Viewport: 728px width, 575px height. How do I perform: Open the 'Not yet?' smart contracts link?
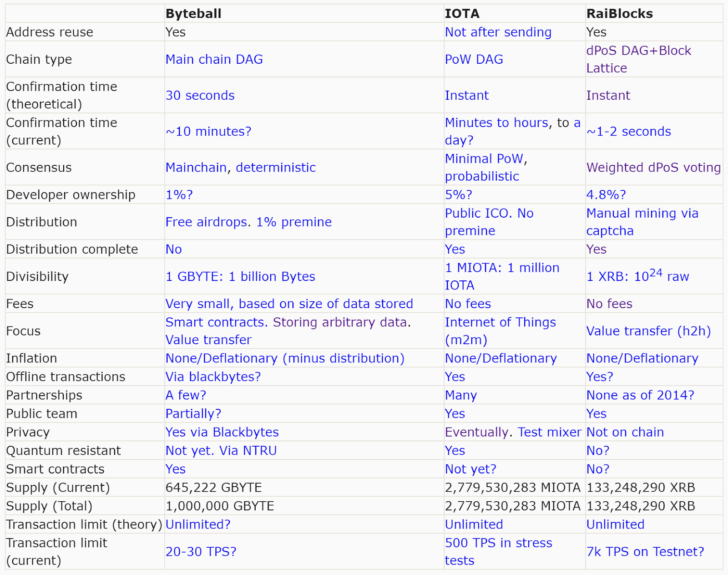(x=470, y=469)
